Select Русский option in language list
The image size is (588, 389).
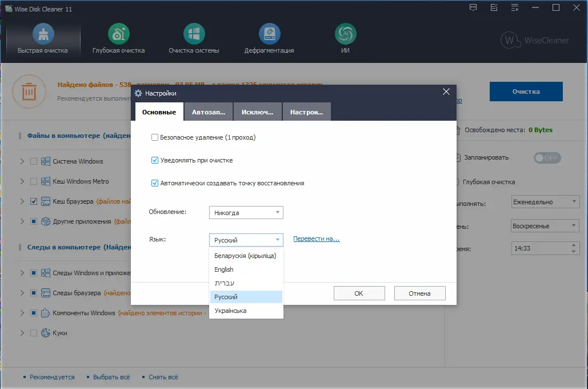click(x=246, y=297)
